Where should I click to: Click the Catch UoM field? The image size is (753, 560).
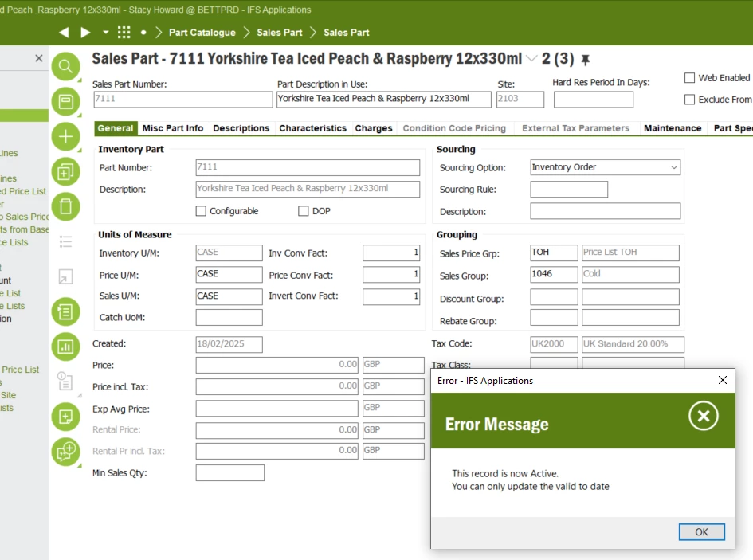(x=229, y=318)
